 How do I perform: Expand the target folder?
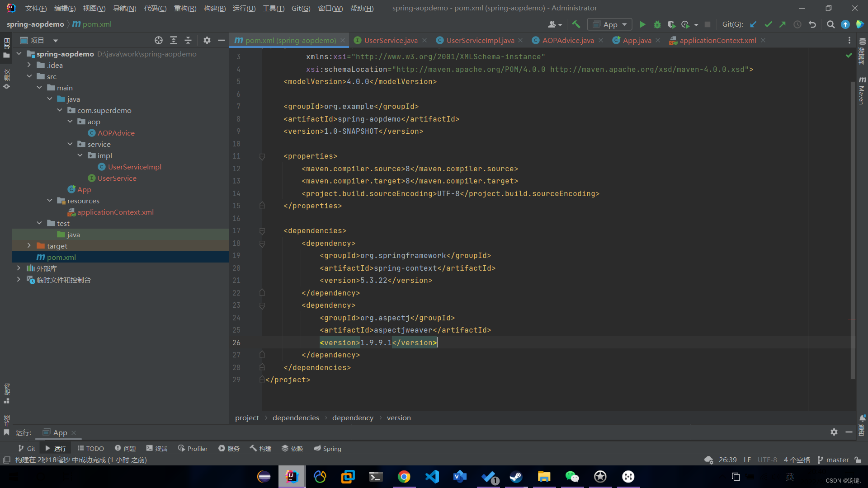(29, 246)
